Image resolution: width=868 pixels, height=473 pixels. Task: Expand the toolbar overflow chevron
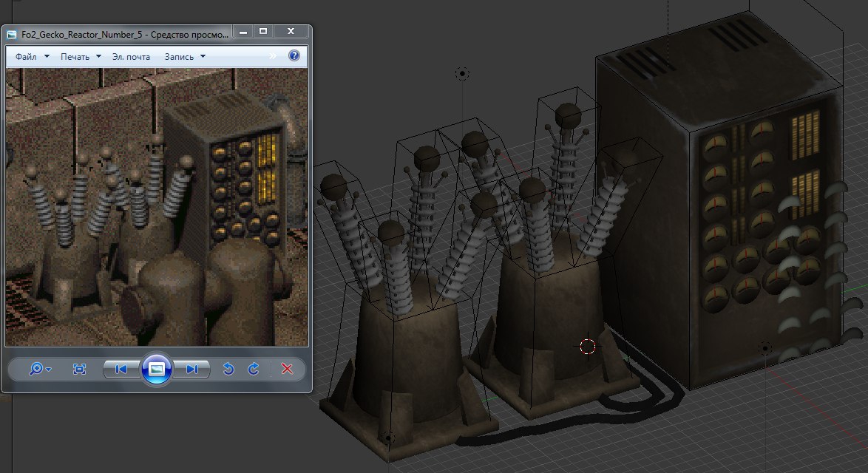click(272, 56)
